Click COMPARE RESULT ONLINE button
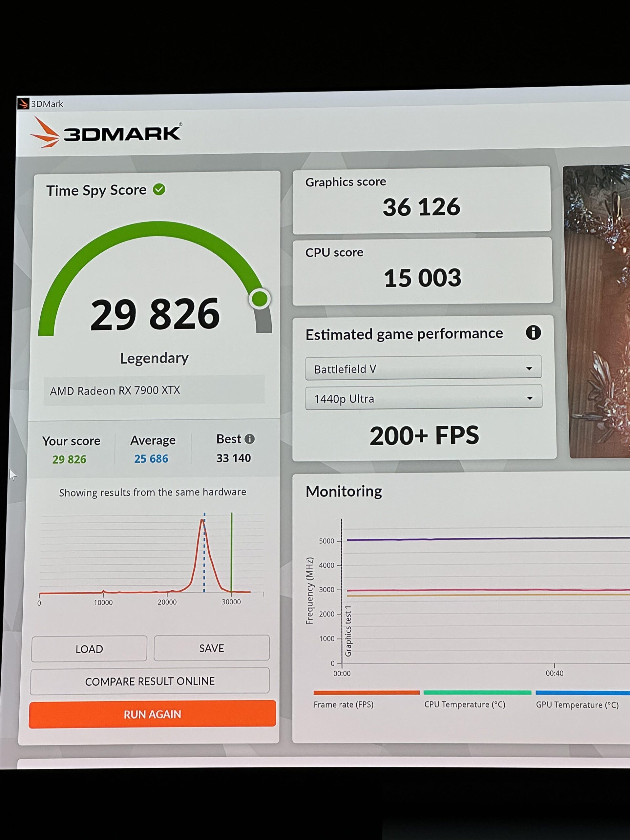 tap(150, 681)
